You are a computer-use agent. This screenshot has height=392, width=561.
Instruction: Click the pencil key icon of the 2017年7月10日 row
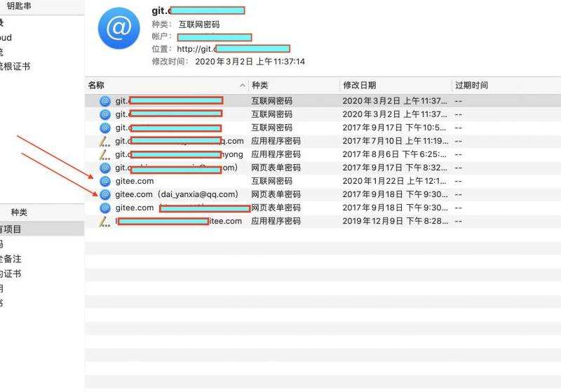click(x=104, y=141)
